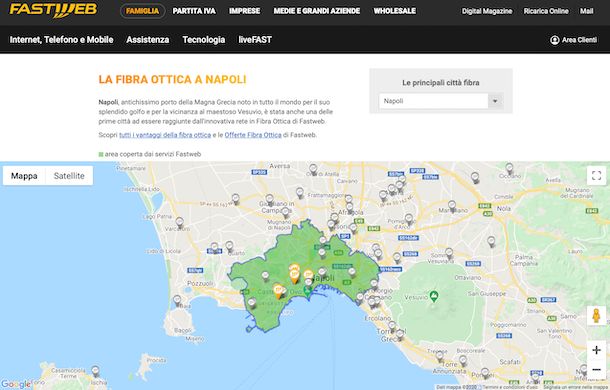Open the Wholesale section

[x=395, y=11]
